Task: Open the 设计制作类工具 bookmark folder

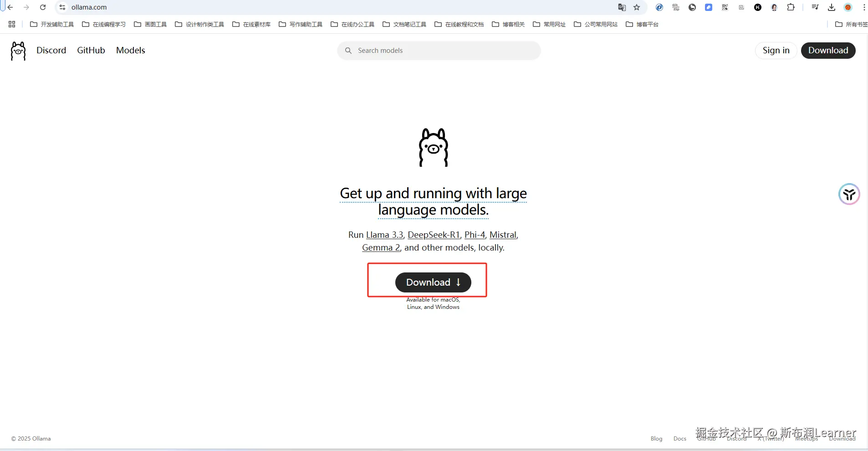Action: click(x=199, y=24)
